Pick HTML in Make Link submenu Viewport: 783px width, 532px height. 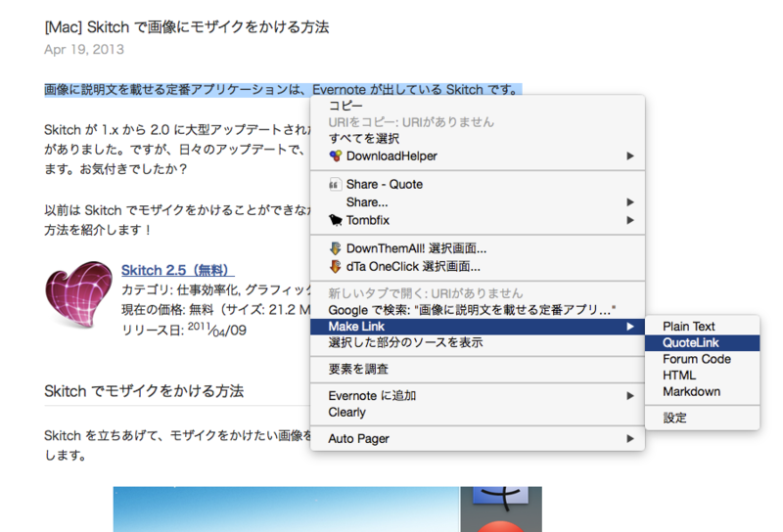(x=702, y=376)
